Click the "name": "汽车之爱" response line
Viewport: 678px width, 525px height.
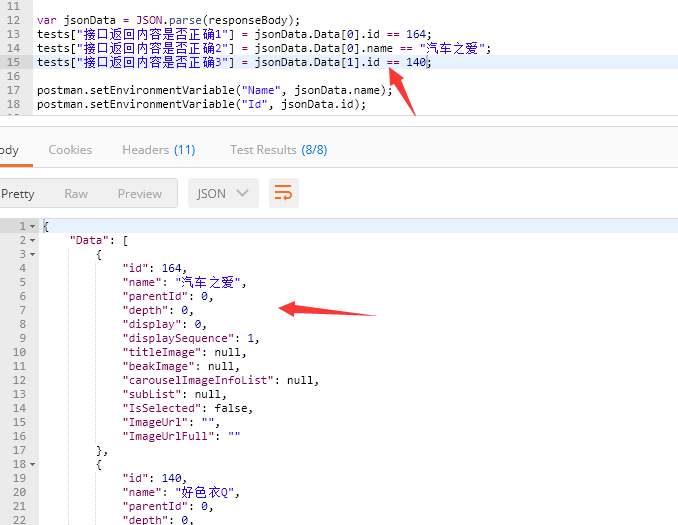(184, 282)
